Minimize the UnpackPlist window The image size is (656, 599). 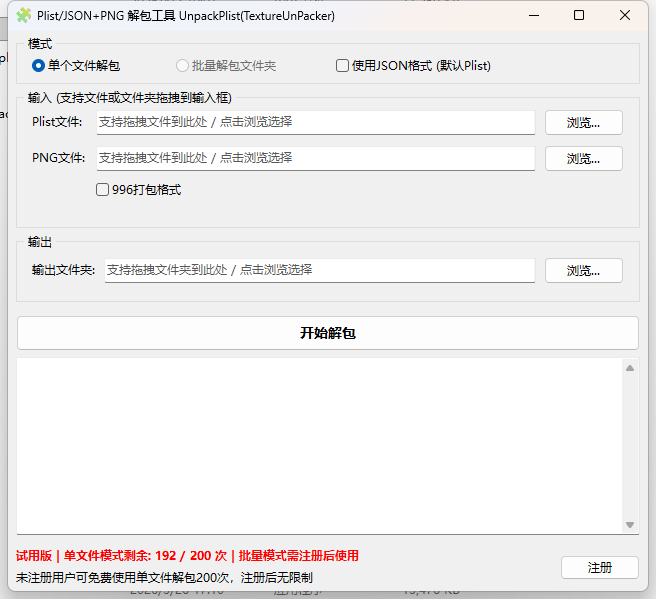point(534,15)
